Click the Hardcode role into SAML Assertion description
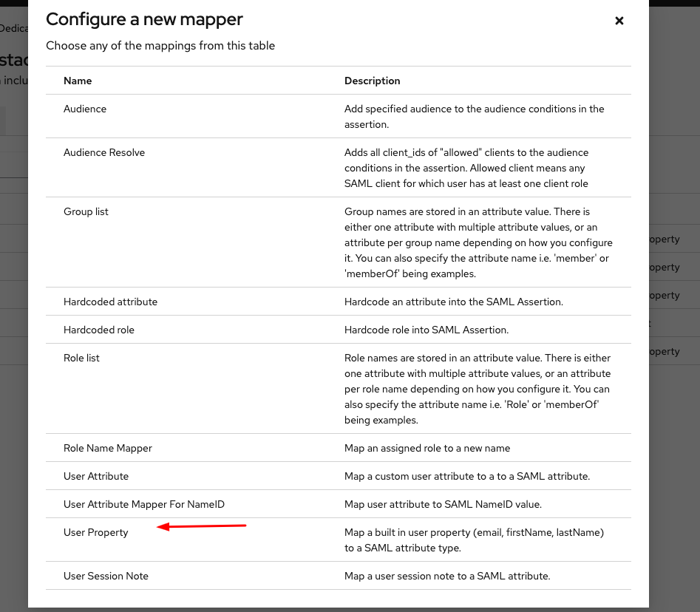This screenshot has height=612, width=700. [426, 330]
